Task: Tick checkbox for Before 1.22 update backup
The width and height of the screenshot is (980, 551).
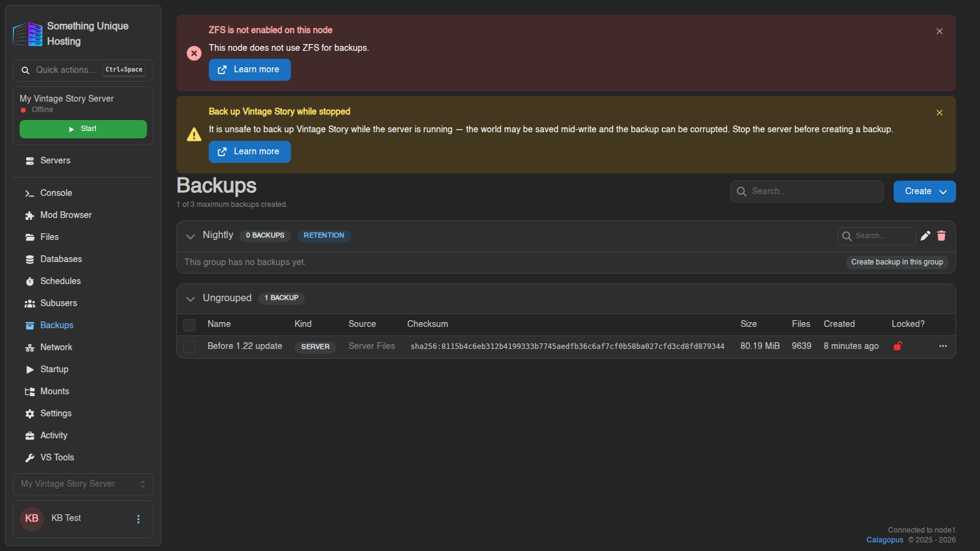Action: [x=189, y=347]
